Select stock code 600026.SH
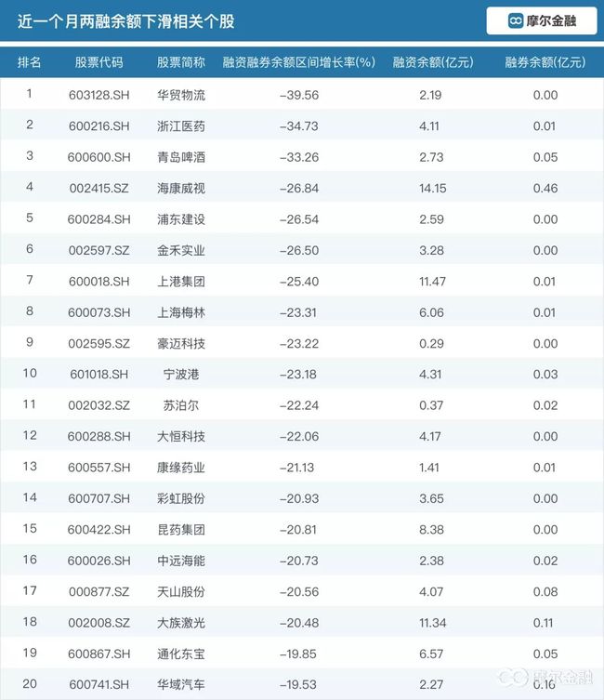The image size is (604, 700). (99, 561)
